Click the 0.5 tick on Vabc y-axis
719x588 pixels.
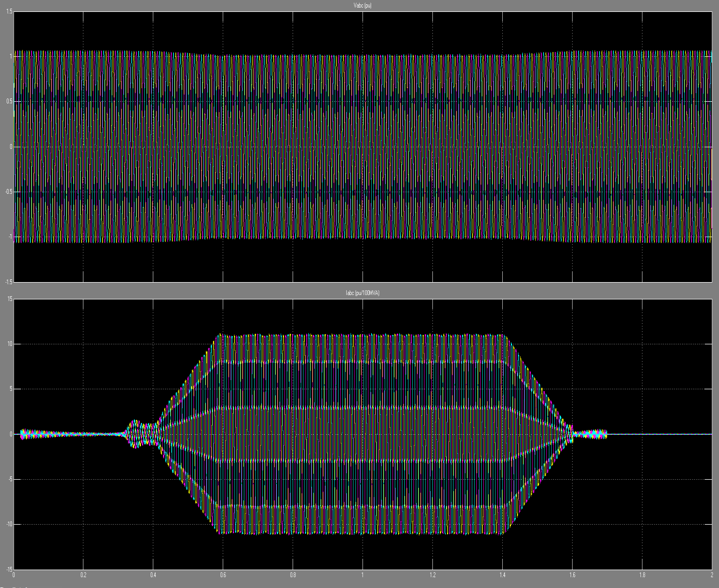tap(9, 101)
